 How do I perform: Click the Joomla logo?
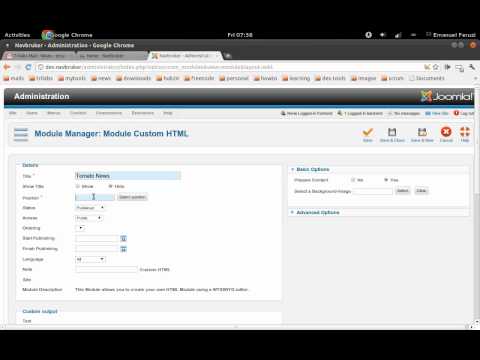click(447, 96)
